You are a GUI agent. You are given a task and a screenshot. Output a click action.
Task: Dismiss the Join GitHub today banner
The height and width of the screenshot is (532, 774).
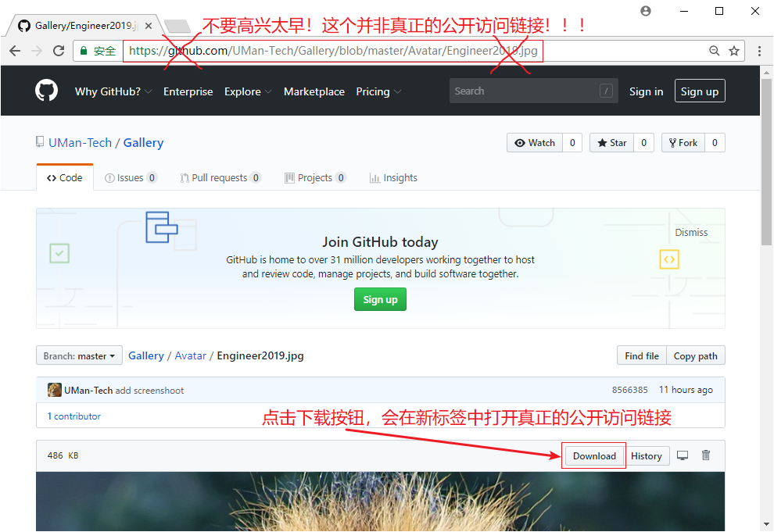click(x=691, y=232)
